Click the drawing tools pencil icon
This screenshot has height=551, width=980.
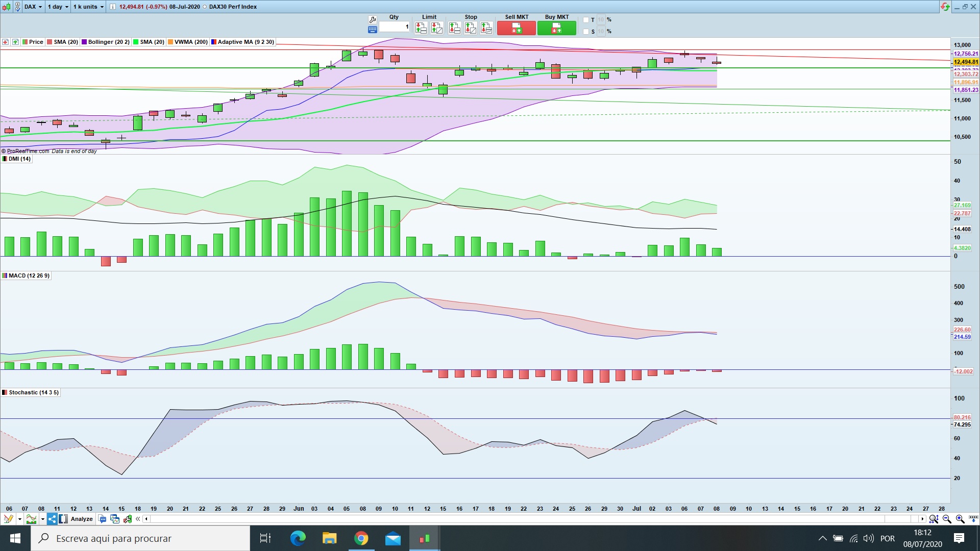pos(8,519)
